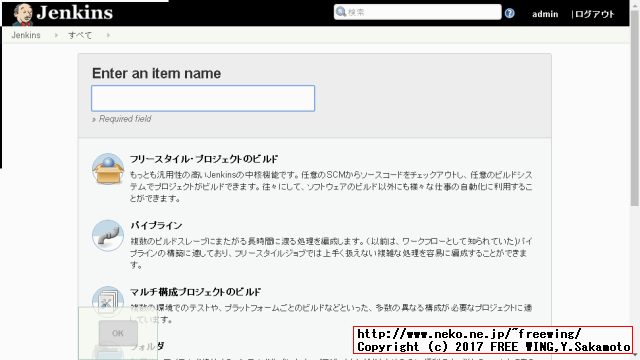
Task: Expand the arrow after Jenkins breadcrumb
Action: coord(56,35)
